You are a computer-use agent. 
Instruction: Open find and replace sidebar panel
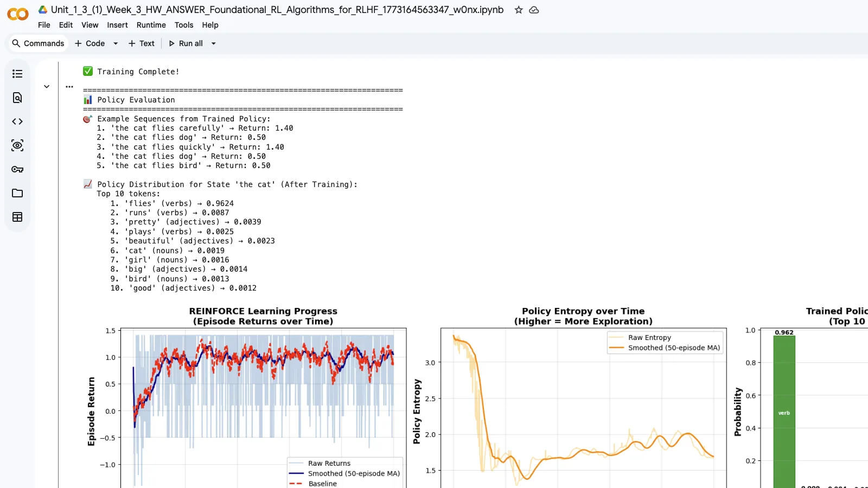coord(17,98)
